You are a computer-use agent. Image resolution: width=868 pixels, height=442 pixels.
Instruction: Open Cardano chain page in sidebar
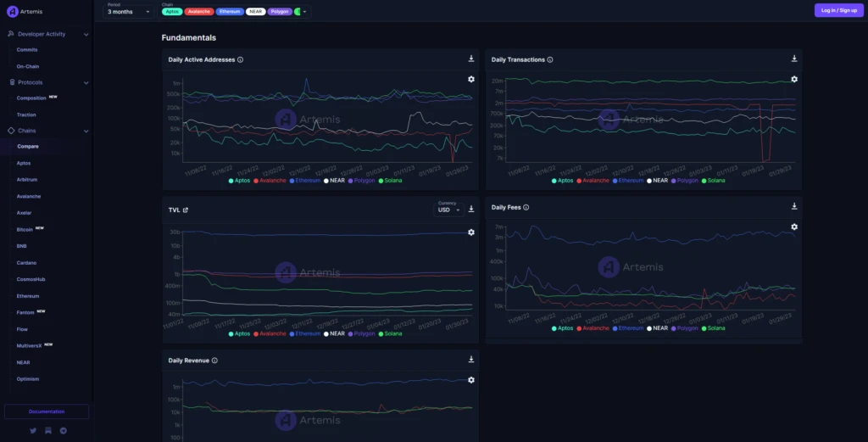click(26, 263)
